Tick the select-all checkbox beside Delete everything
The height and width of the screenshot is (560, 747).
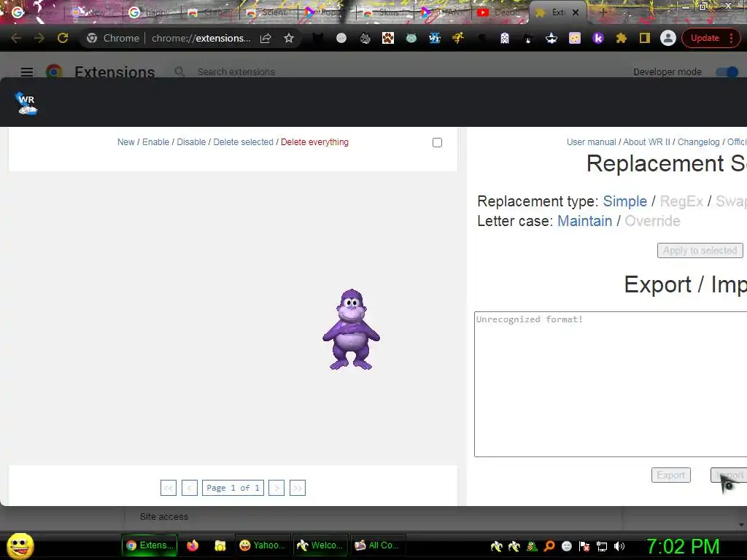pos(438,142)
